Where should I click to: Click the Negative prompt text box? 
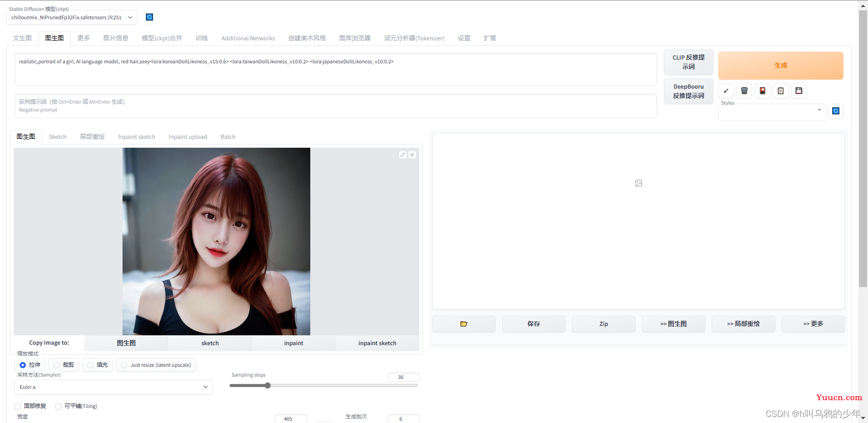point(336,106)
